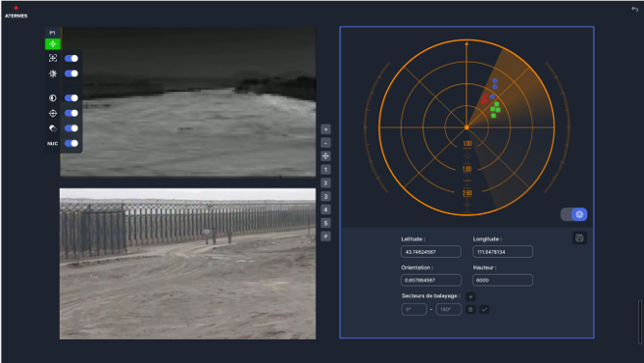Screen dimensions: 644x363
Task: Click the crosshair reticle icon
Action: [x=53, y=113]
